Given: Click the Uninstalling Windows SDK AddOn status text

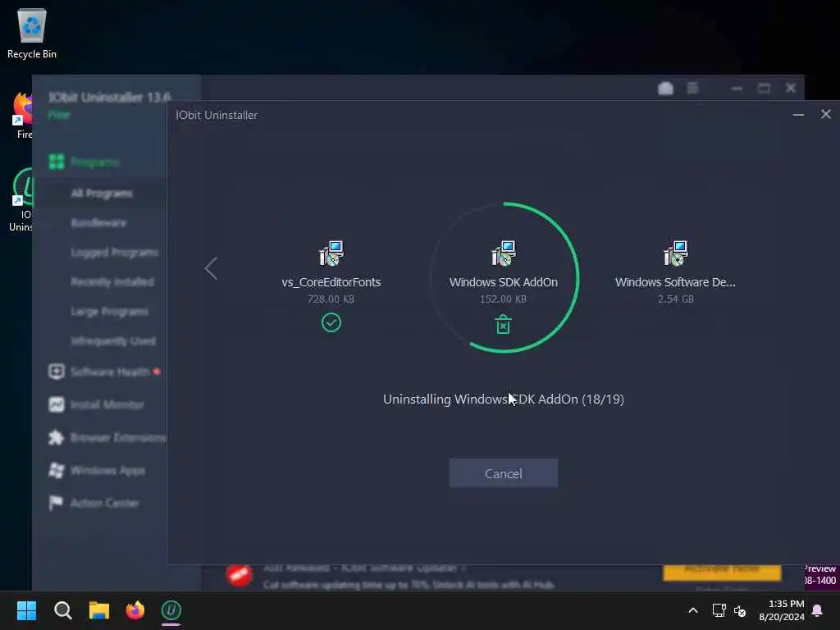Looking at the screenshot, I should tap(503, 399).
